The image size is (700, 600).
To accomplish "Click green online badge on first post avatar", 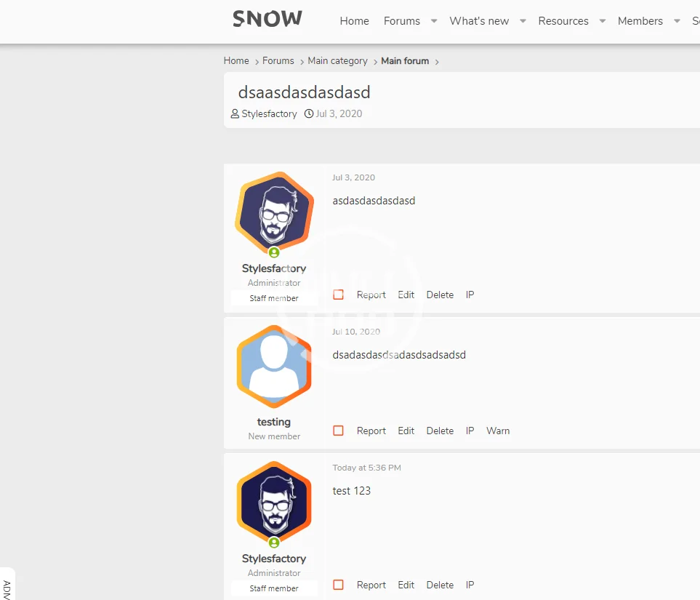I will pyautogui.click(x=274, y=252).
